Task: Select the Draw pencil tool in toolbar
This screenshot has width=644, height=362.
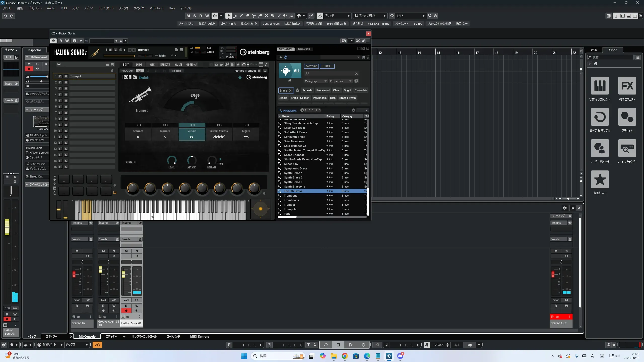Action: click(x=241, y=16)
